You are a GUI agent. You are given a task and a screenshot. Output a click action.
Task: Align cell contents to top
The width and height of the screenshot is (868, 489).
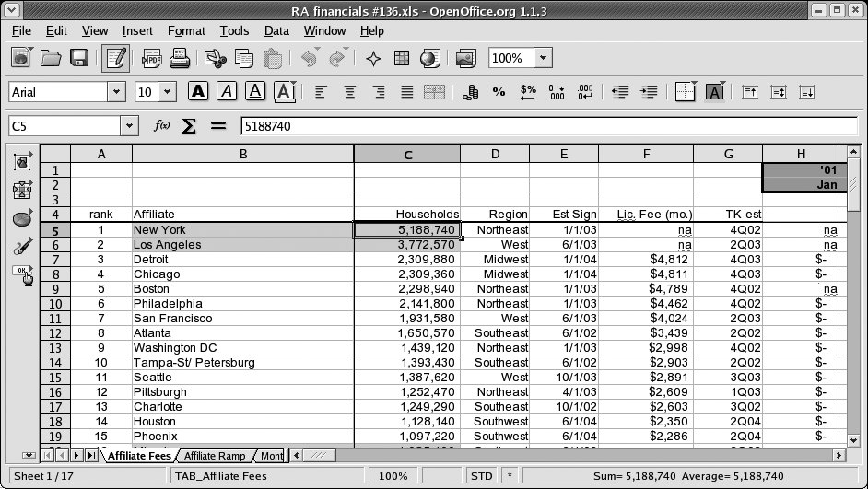coord(750,92)
